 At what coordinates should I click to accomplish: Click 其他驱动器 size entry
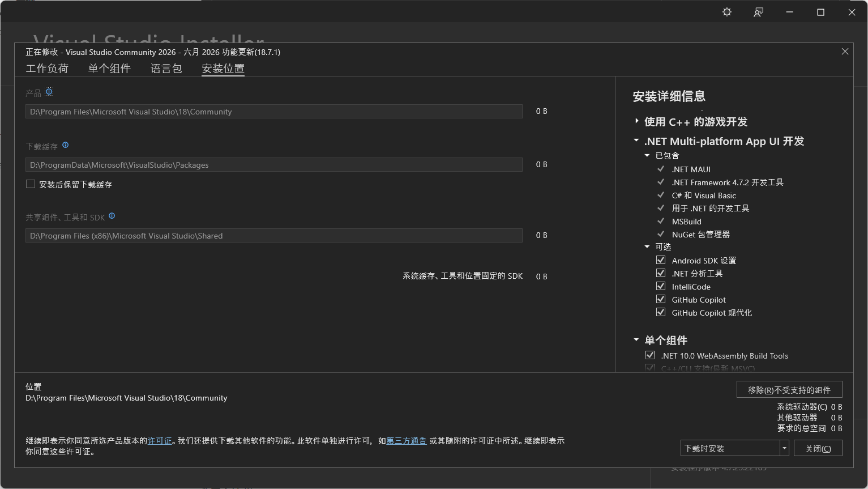click(x=810, y=418)
